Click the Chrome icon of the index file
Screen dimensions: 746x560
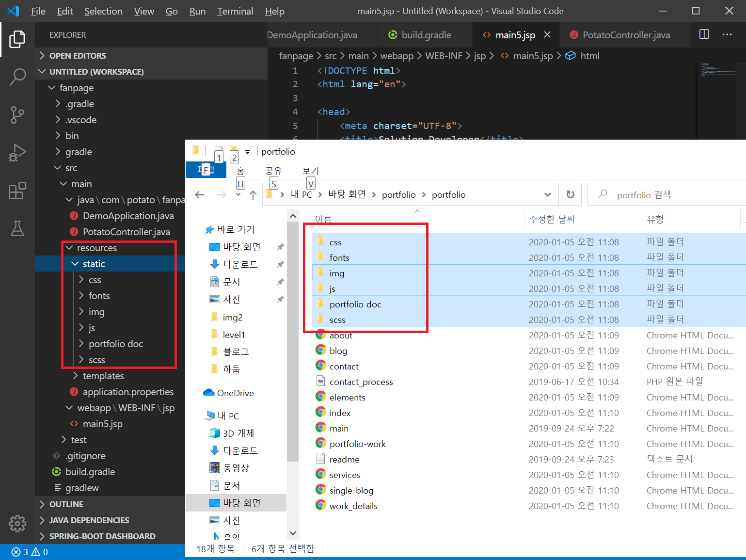point(320,412)
